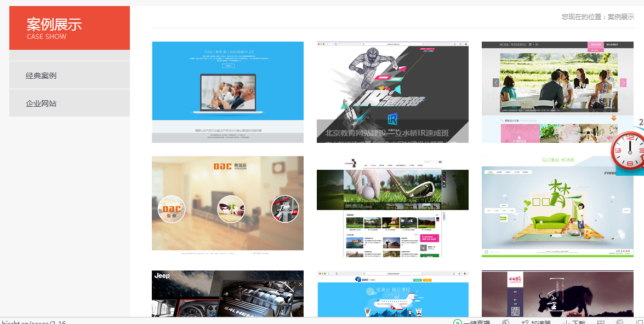Click the red 24-hour clock widget
644x324 pixels.
629,148
